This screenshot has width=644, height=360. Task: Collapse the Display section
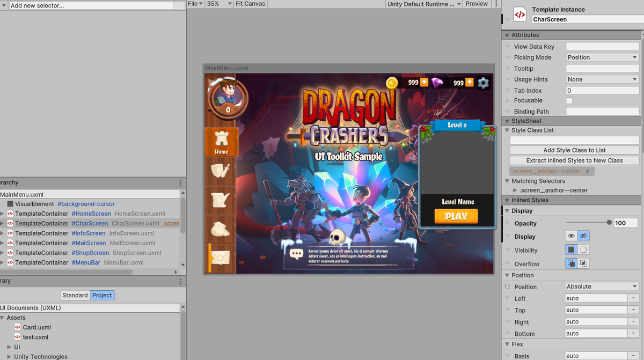point(507,211)
